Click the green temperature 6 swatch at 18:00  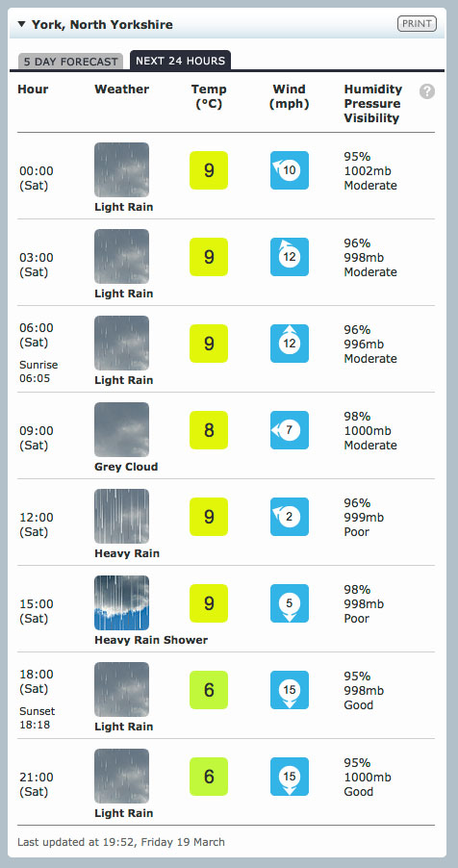(x=209, y=690)
